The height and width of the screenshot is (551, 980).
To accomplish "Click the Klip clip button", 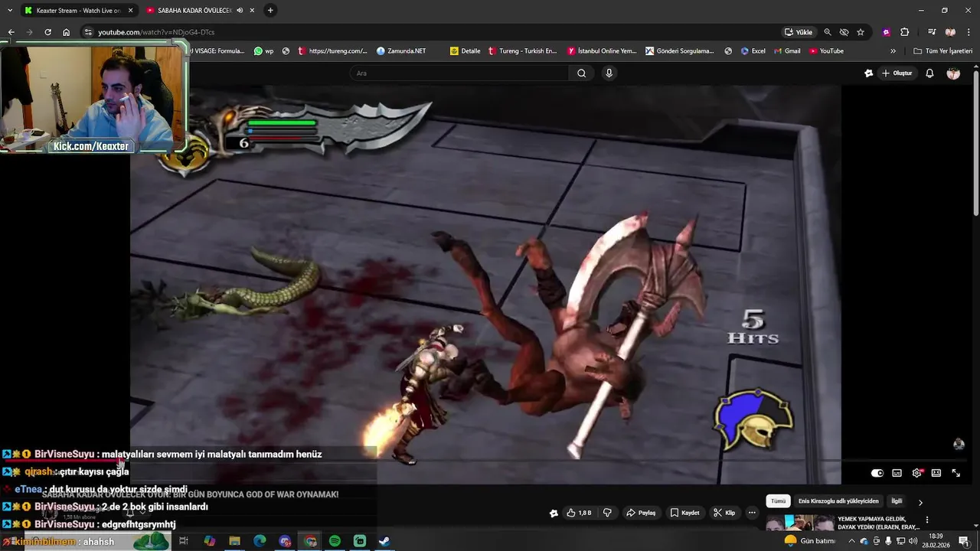I will pyautogui.click(x=724, y=513).
